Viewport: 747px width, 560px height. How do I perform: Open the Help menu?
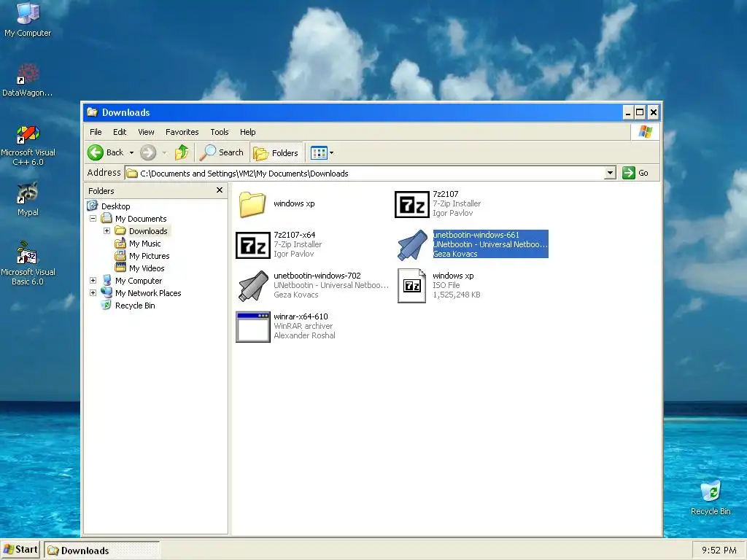point(248,132)
